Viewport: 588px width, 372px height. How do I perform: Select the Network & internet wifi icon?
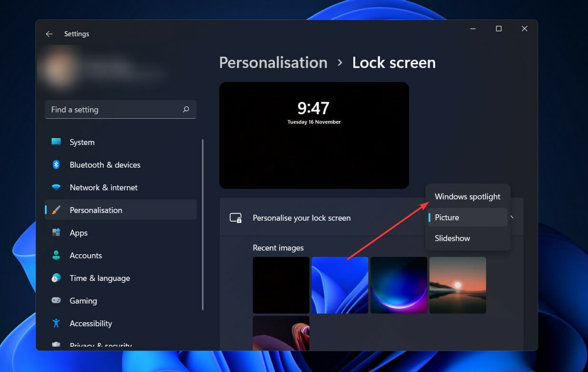tap(56, 187)
